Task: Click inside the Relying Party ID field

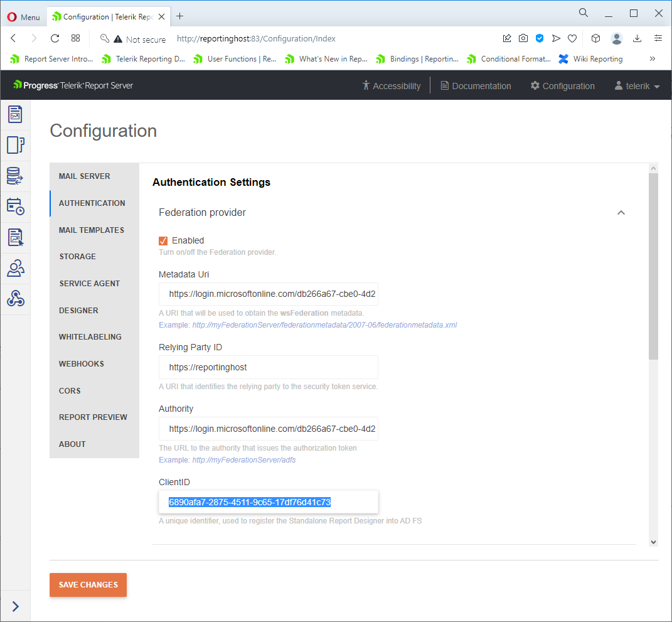Action: [x=269, y=367]
